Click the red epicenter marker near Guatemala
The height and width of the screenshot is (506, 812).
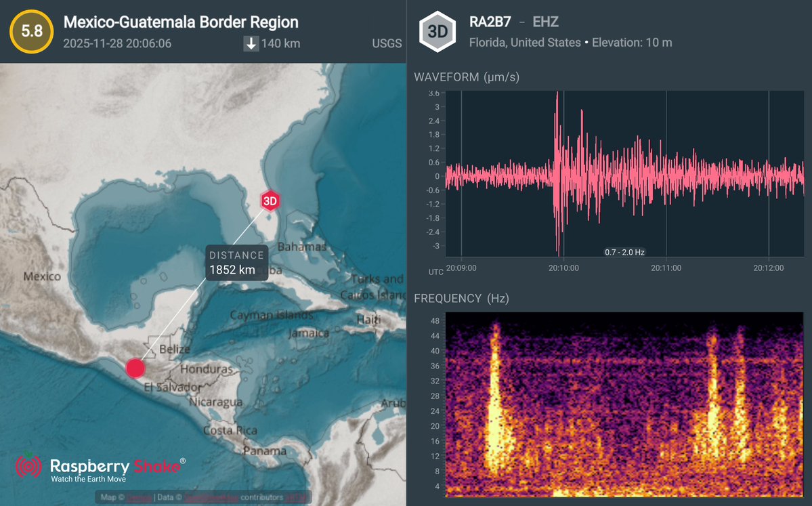point(135,368)
